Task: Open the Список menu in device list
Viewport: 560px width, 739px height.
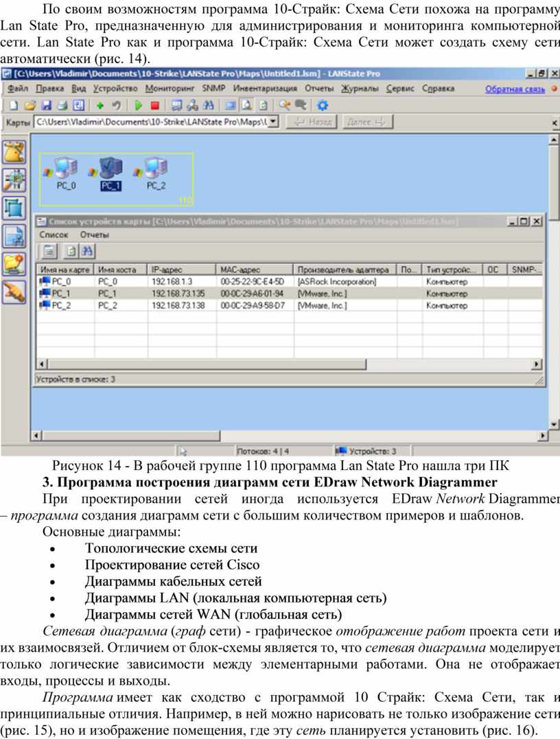Action: coord(54,235)
